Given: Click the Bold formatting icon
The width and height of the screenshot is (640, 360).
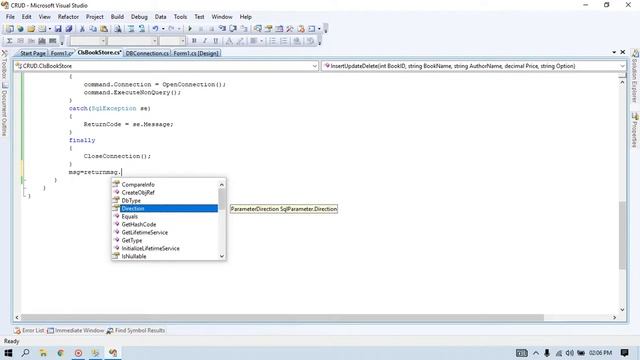Looking at the screenshot, I should pyautogui.click(x=194, y=41).
